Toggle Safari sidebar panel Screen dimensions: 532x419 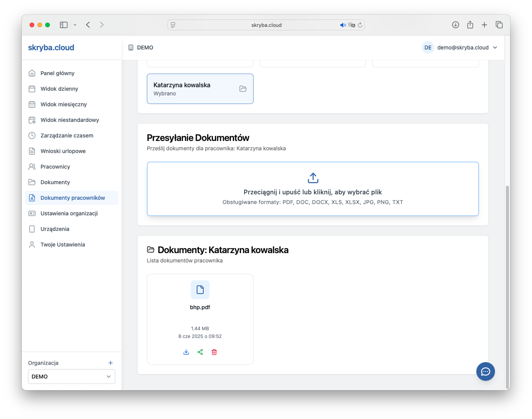(x=64, y=25)
